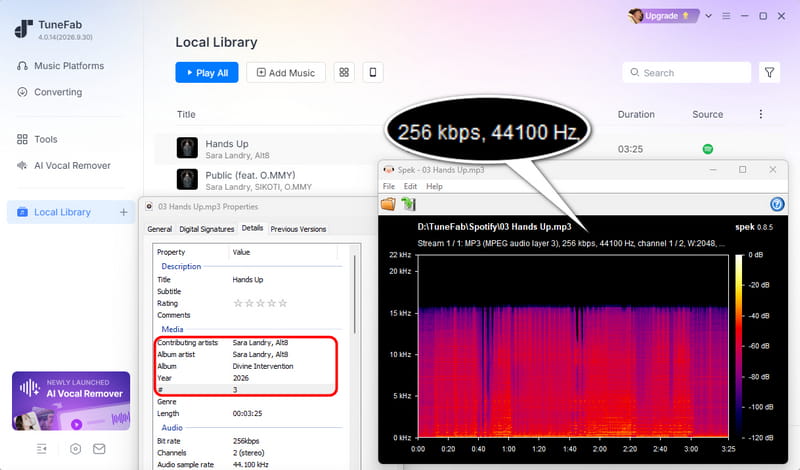The width and height of the screenshot is (800, 470).
Task: Open Music Platforms in the sidebar
Action: click(60, 66)
